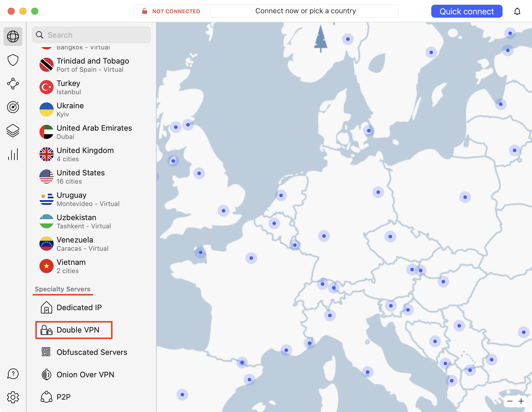Open the Threat Protection shield icon
The width and height of the screenshot is (532, 412).
click(13, 60)
